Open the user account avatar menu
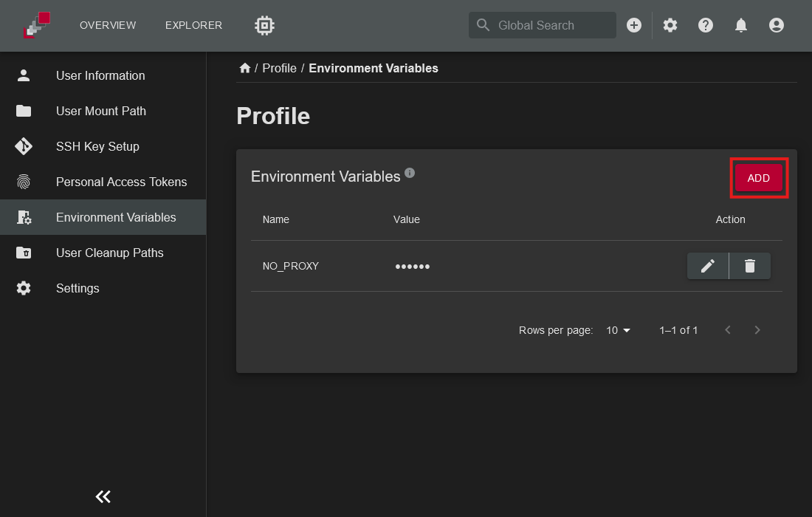This screenshot has height=517, width=812. click(777, 25)
